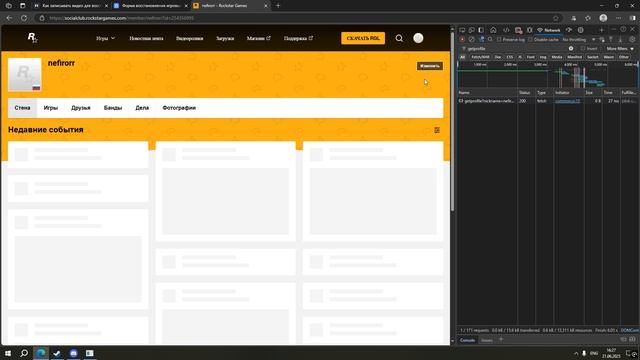Open the DevTools Elements panel icon

point(506,30)
